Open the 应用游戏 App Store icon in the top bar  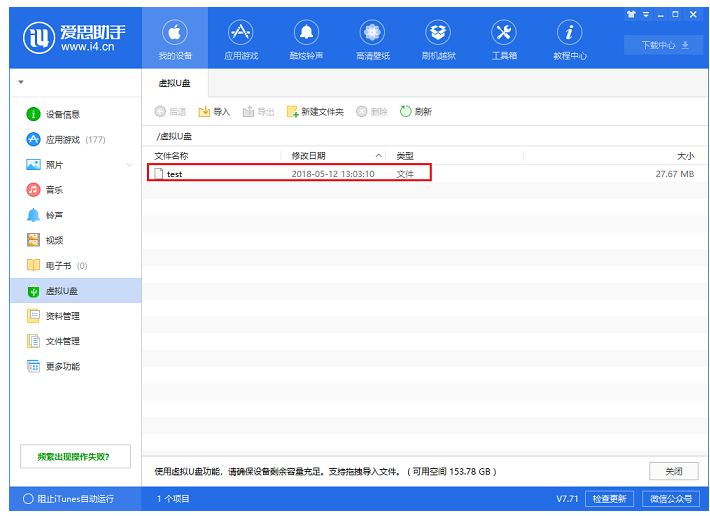click(x=240, y=33)
